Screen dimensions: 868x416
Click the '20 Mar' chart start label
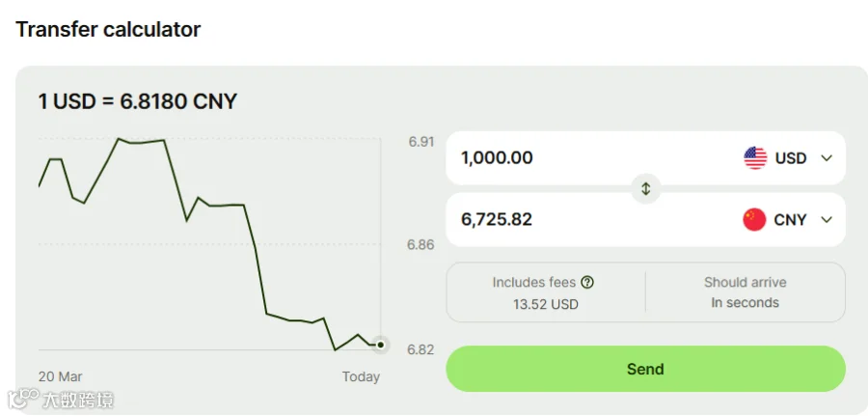pyautogui.click(x=60, y=376)
